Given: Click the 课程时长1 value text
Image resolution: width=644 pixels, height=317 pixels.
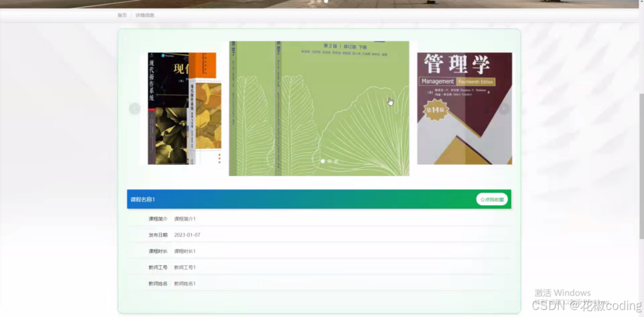Looking at the screenshot, I should click(185, 251).
